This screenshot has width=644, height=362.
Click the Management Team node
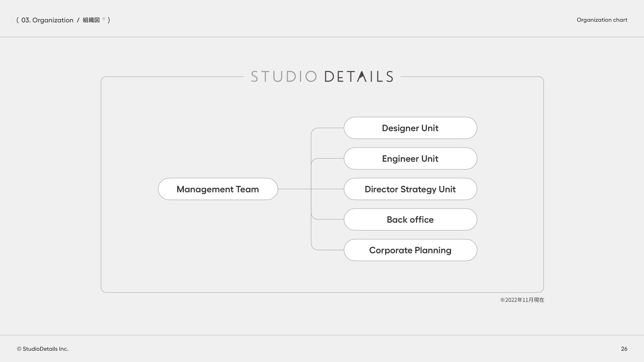click(x=218, y=189)
